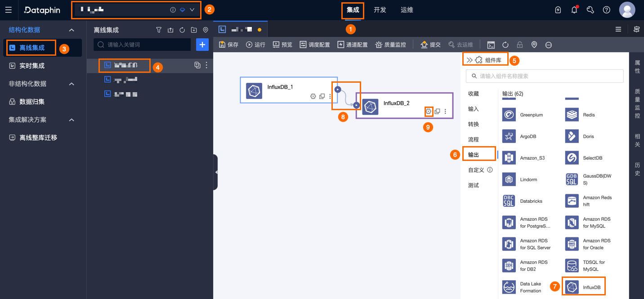Open 调度配置 in the toolbar

pos(315,45)
